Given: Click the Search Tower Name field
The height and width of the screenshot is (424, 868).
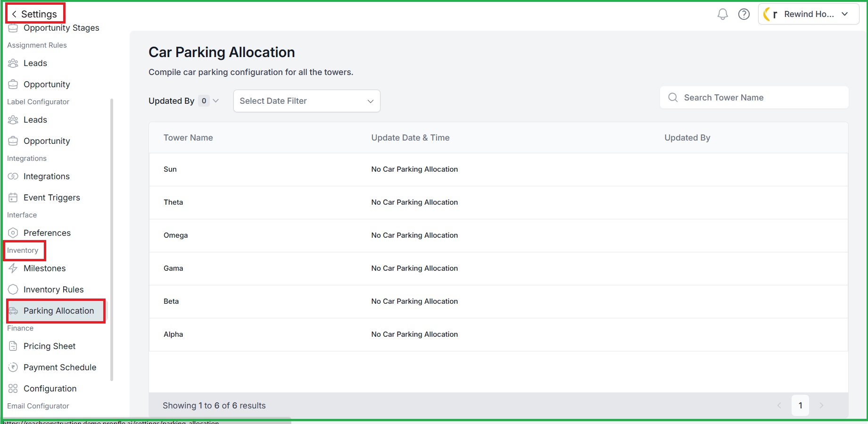Looking at the screenshot, I should pyautogui.click(x=754, y=98).
